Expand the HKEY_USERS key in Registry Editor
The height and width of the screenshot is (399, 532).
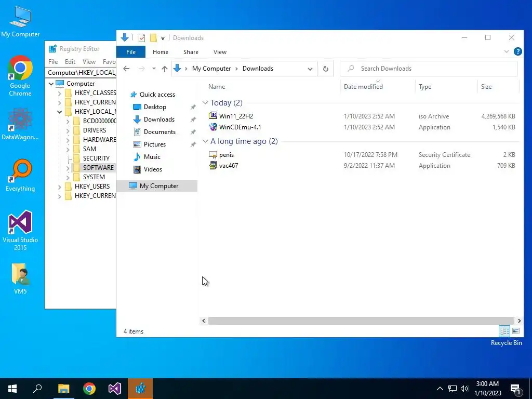(x=59, y=187)
